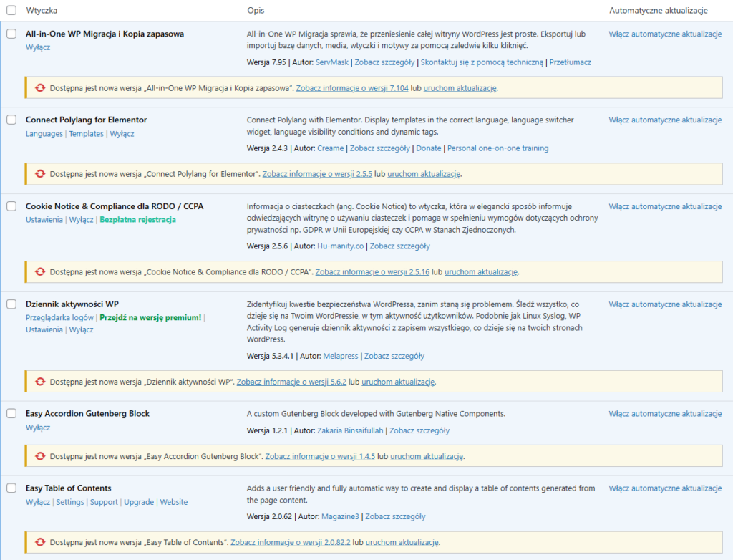Image resolution: width=733 pixels, height=560 pixels.
Task: Select checkbox for All-in-One WP Migracja plugin
Action: pyautogui.click(x=11, y=34)
